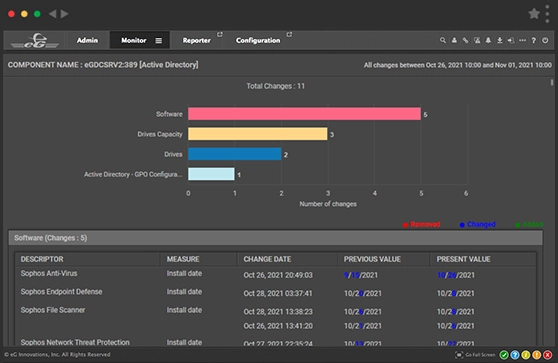Click the power logout icon
The image size is (558, 363).
pos(545,40)
